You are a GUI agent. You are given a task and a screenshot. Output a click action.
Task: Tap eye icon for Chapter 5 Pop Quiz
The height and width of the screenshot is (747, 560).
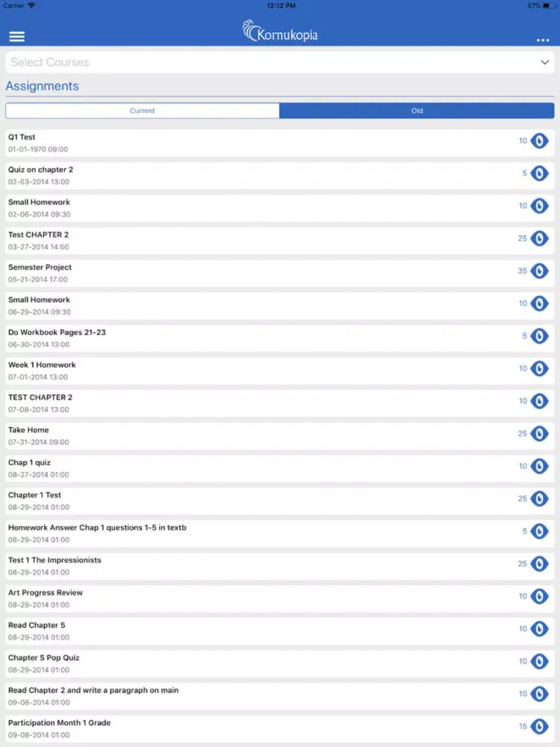tap(539, 662)
